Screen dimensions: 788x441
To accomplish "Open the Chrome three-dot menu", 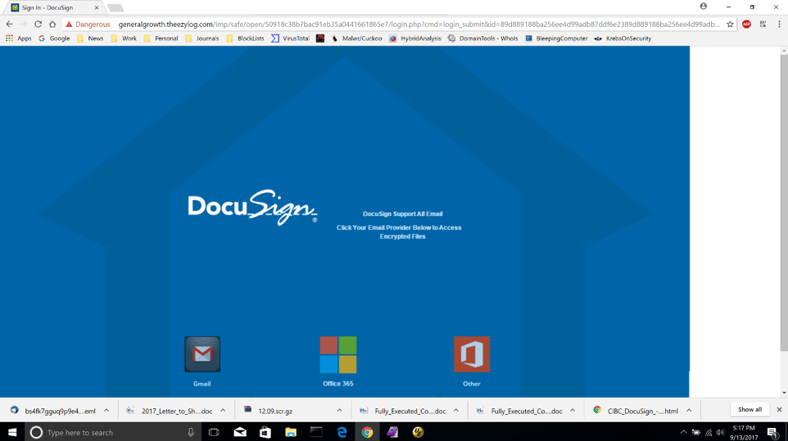I will click(779, 24).
